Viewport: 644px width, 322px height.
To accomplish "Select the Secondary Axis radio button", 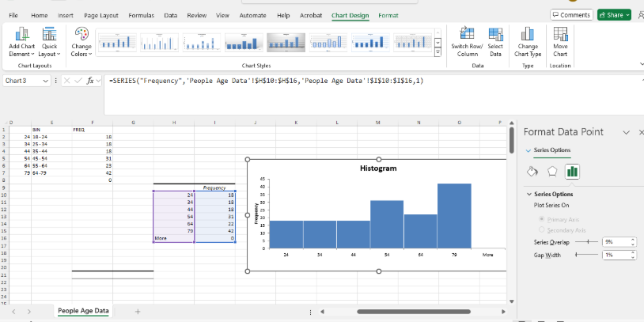I will (x=542, y=229).
